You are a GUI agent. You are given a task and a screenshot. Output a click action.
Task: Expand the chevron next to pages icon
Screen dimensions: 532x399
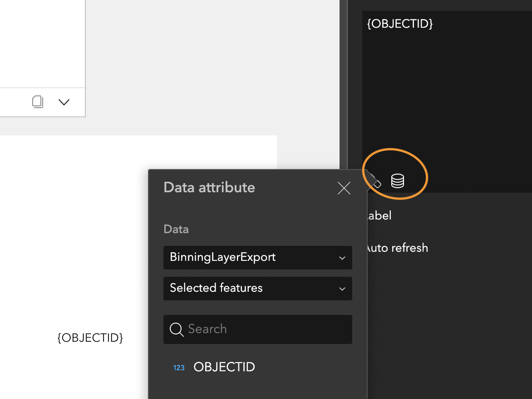click(64, 102)
